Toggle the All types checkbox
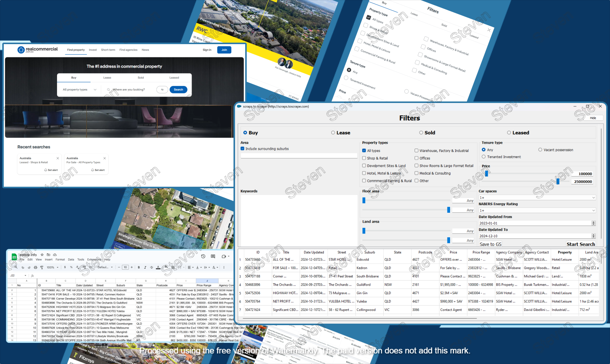This screenshot has width=610, height=364. pyautogui.click(x=364, y=151)
